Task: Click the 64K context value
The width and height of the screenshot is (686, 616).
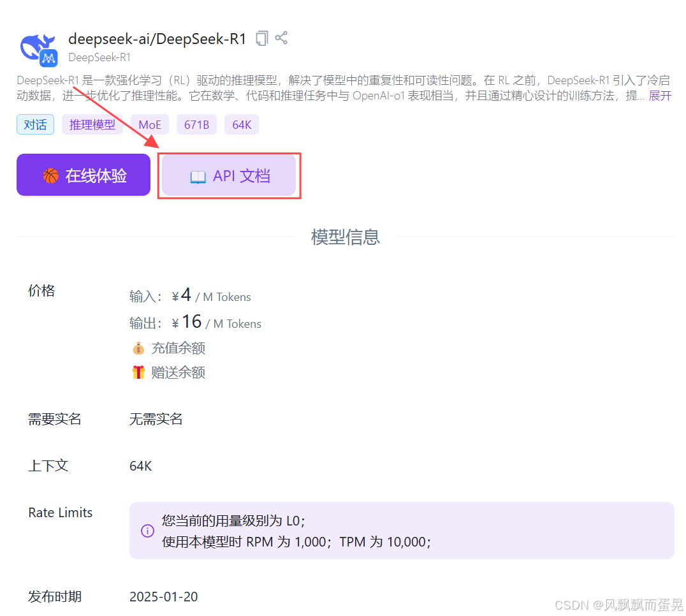Action: point(140,466)
